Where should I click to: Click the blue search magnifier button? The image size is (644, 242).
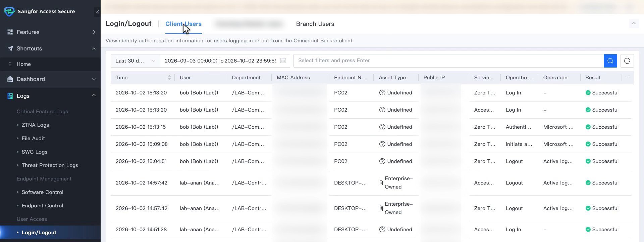[610, 61]
